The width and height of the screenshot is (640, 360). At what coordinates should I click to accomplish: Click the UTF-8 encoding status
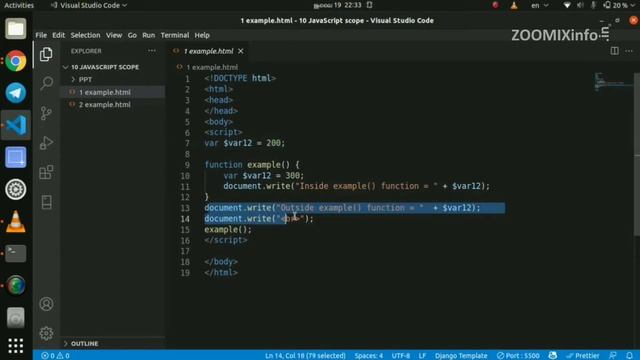point(401,356)
